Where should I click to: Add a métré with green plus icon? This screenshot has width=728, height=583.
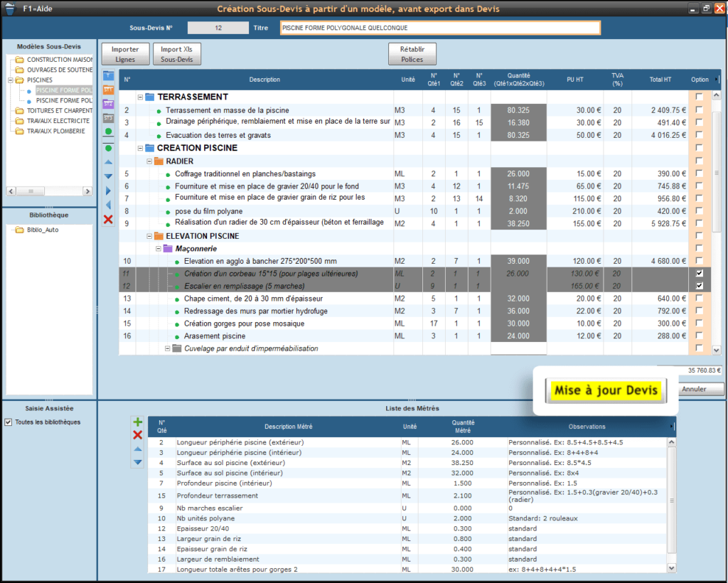click(137, 422)
